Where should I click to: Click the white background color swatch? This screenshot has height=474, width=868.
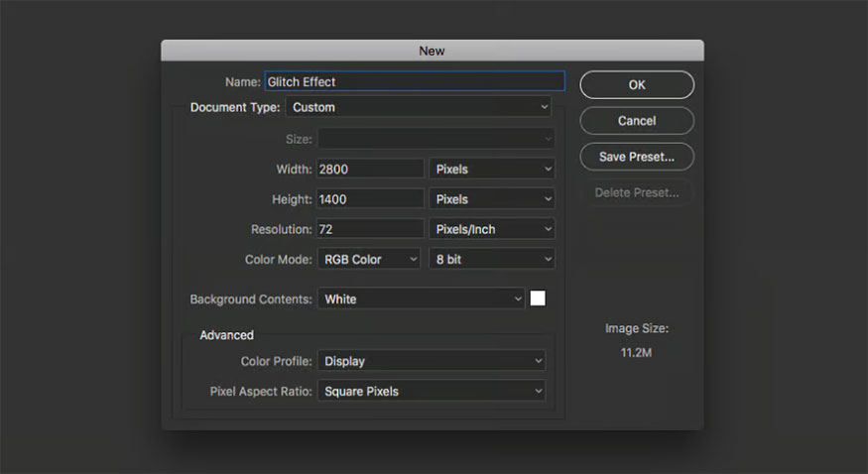[538, 298]
